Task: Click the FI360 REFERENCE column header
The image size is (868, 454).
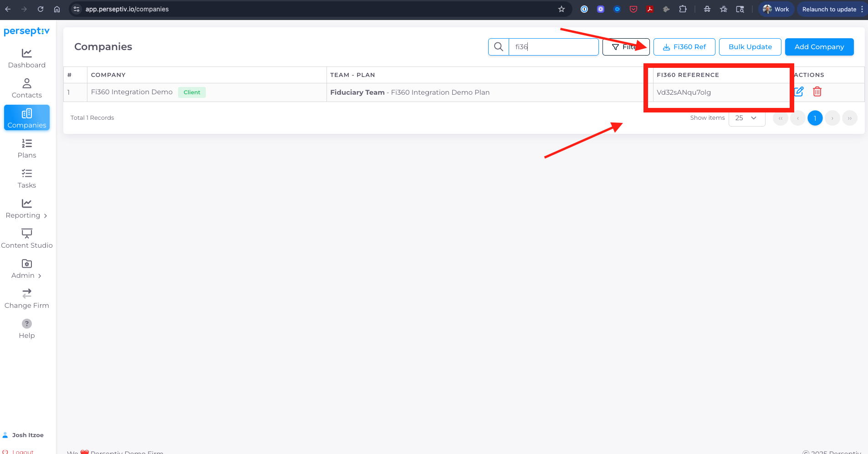Action: coord(688,75)
